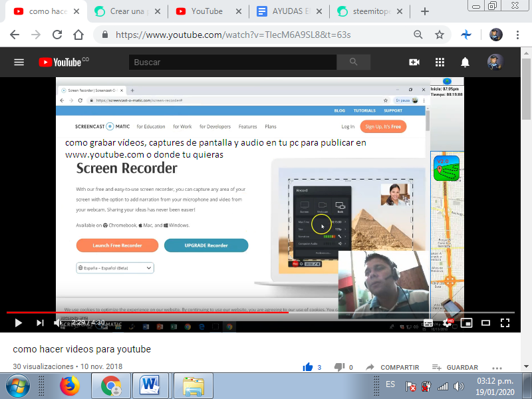This screenshot has height=399, width=532.
Task: Click the YouTube search magnifier button
Action: pos(354,62)
